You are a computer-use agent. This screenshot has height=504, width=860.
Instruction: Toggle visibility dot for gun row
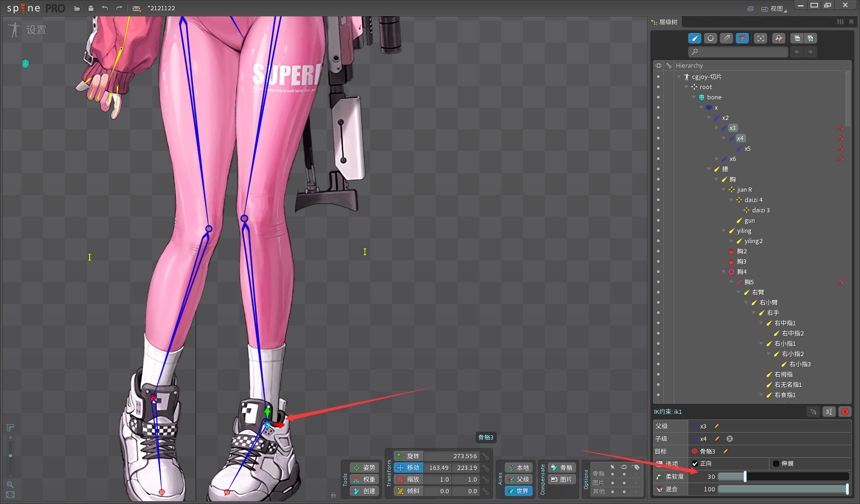tap(658, 220)
